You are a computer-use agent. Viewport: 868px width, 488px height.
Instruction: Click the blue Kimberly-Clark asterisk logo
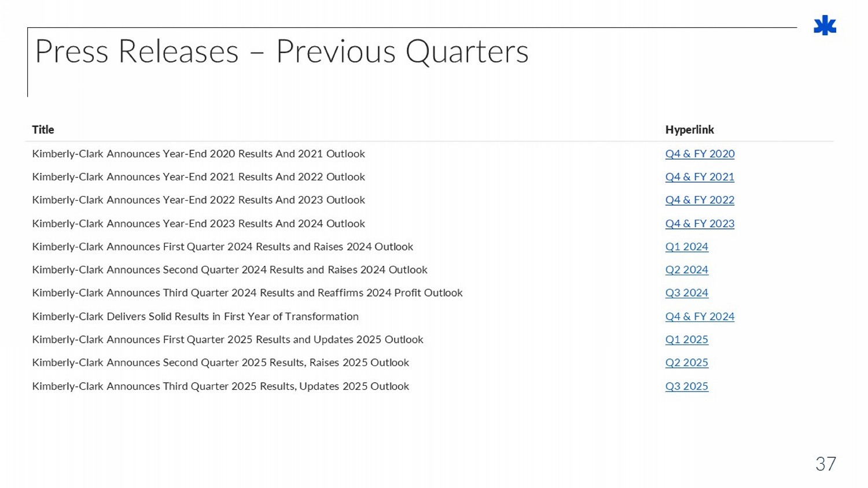[x=825, y=25]
